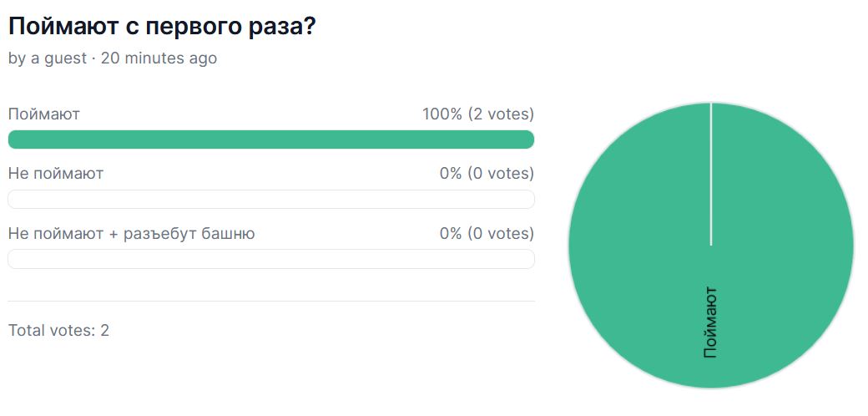The image size is (868, 416).
Task: Click the "by a guest" author text
Action: 48,58
